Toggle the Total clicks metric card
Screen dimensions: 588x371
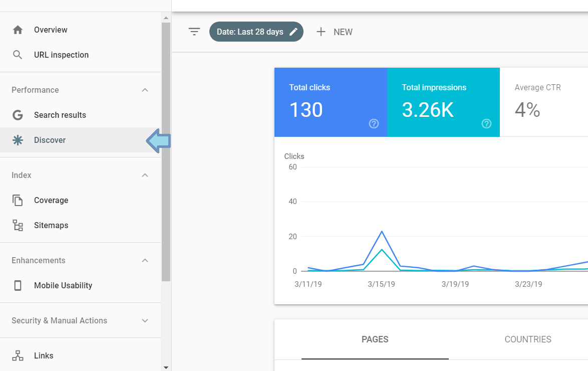(x=331, y=102)
